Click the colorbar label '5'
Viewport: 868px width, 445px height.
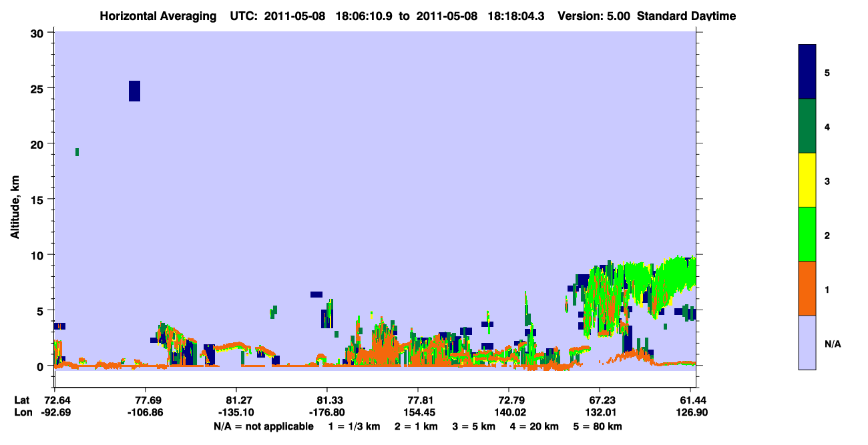point(827,72)
